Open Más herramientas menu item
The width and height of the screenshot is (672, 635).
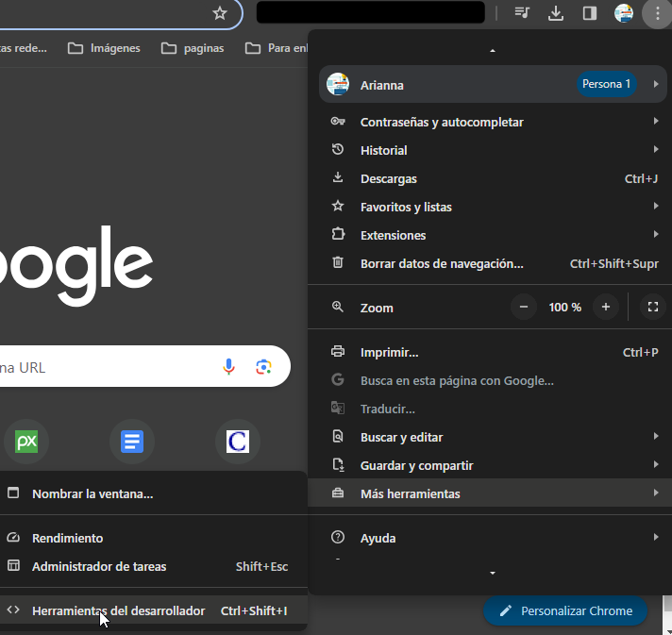click(490, 493)
